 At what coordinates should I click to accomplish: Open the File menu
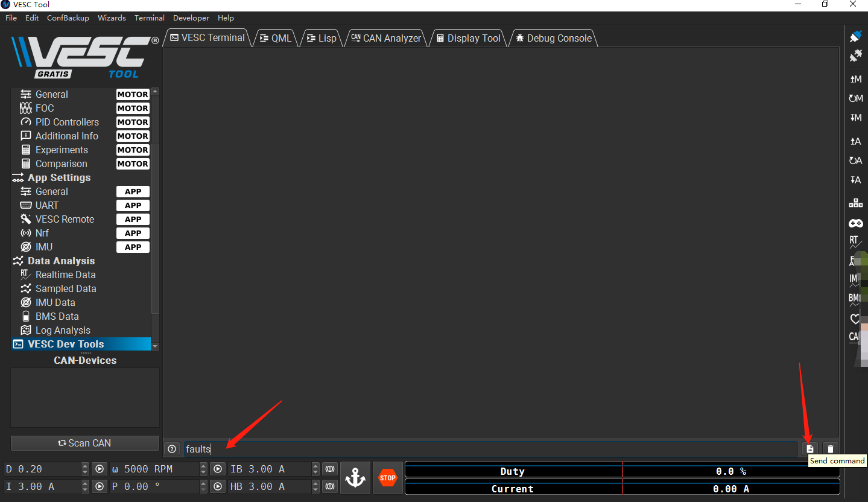click(11, 18)
